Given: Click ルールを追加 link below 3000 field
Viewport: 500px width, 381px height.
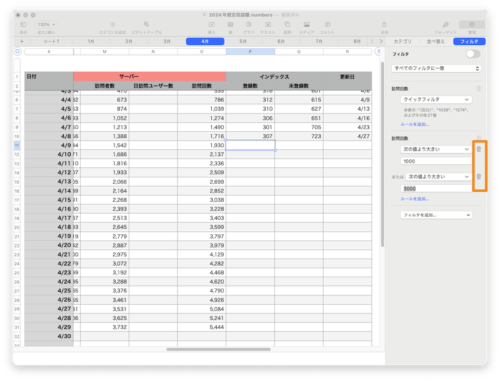Looking at the screenshot, I should [x=415, y=199].
